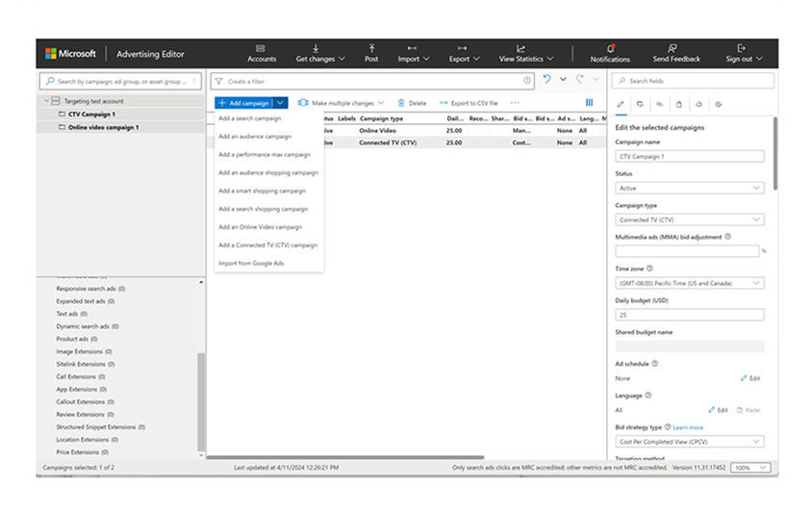Click the funnel filter icon
812x513 pixels.
(219, 82)
